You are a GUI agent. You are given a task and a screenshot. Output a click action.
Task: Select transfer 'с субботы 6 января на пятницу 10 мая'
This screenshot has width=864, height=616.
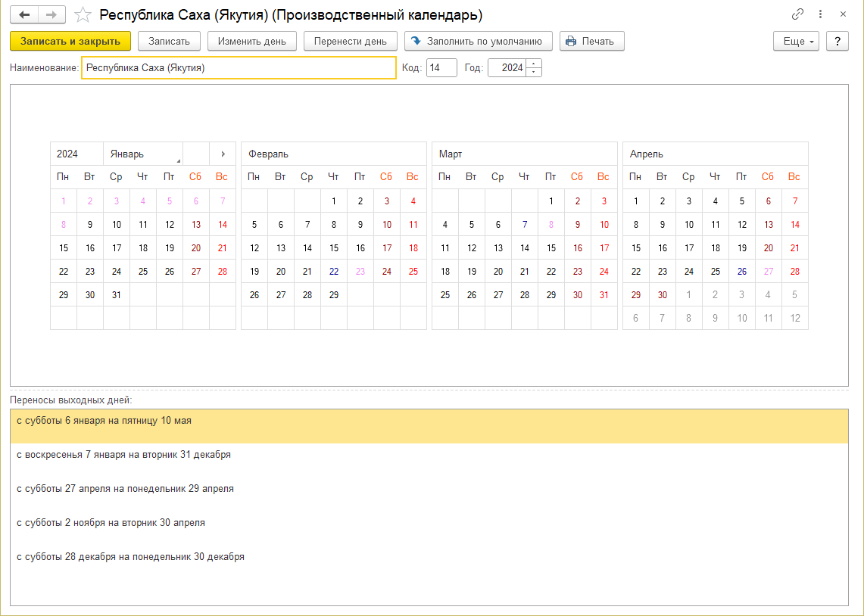click(x=429, y=426)
